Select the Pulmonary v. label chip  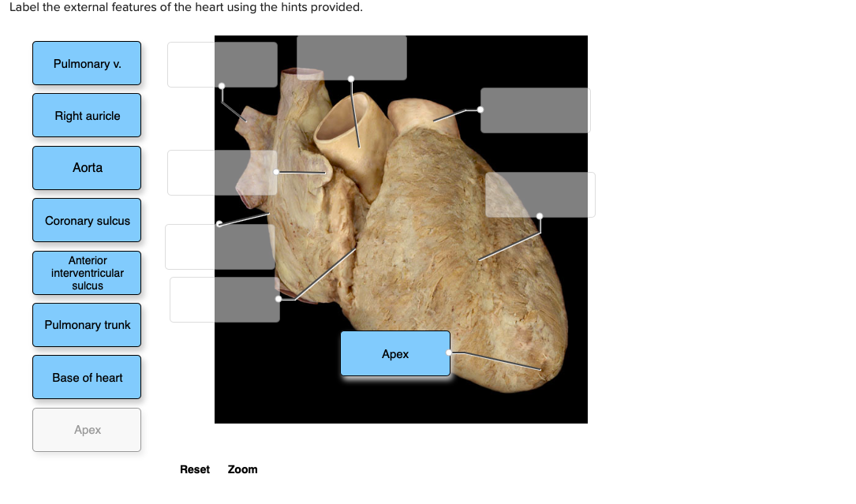(x=86, y=63)
